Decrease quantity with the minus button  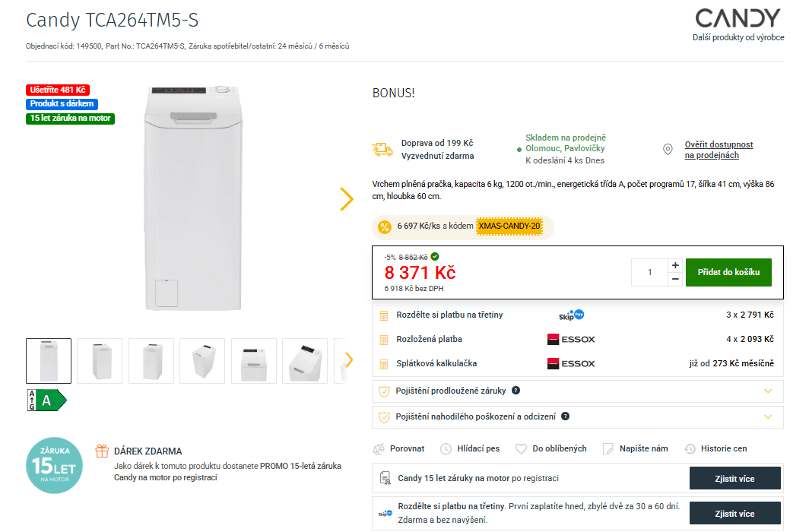click(x=675, y=279)
